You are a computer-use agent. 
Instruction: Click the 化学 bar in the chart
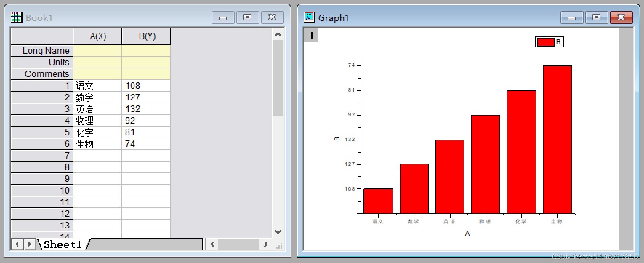[522, 152]
